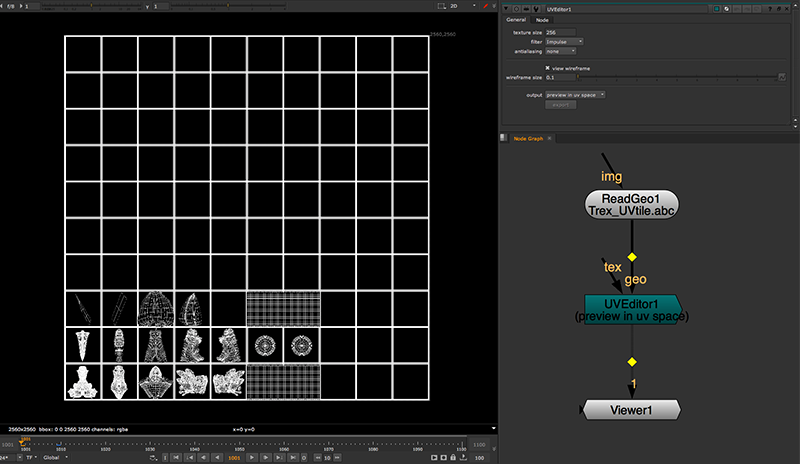
Task: Click the export button
Action: click(560, 103)
